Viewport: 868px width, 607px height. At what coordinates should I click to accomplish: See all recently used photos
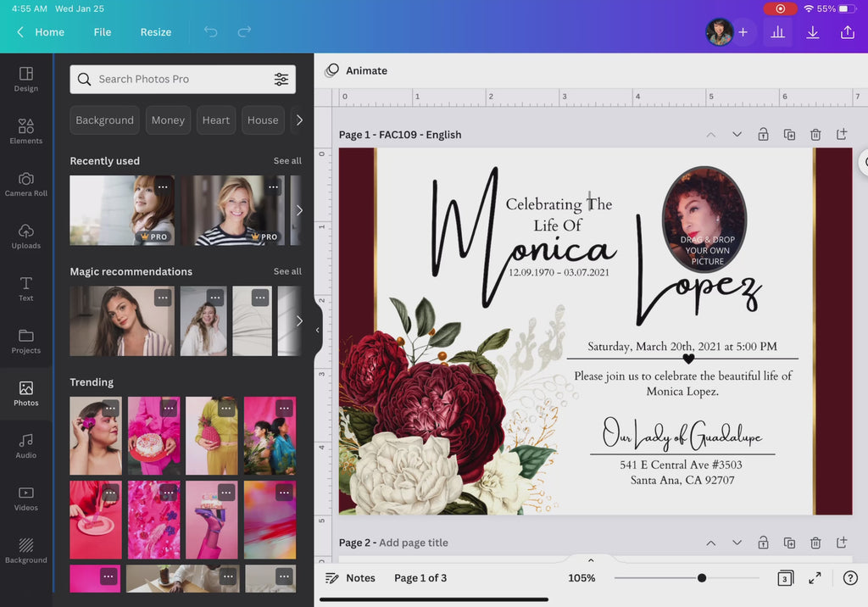[287, 160]
